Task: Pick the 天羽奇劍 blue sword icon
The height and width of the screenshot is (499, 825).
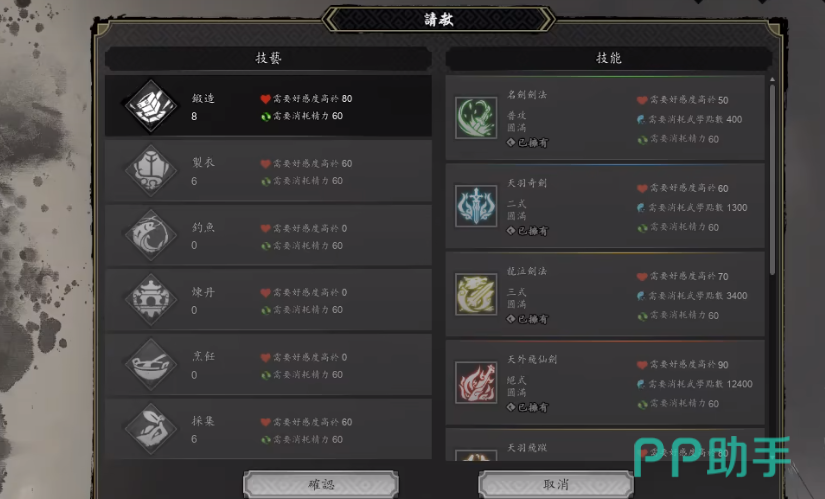Action: pos(476,206)
